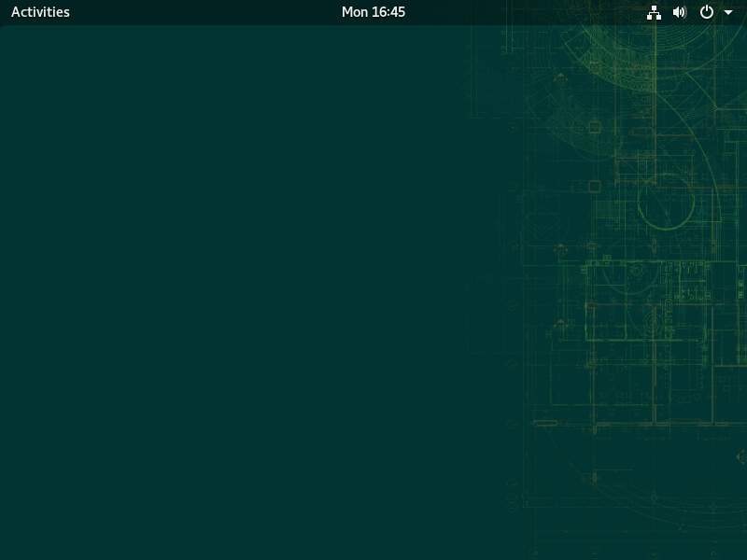
Task: Click the volume speaker icon
Action: [680, 12]
